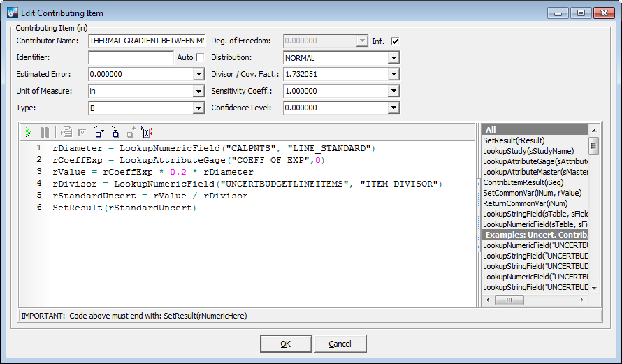Expand the Unit of Measure dropdown
The image size is (622, 364).
click(x=198, y=91)
